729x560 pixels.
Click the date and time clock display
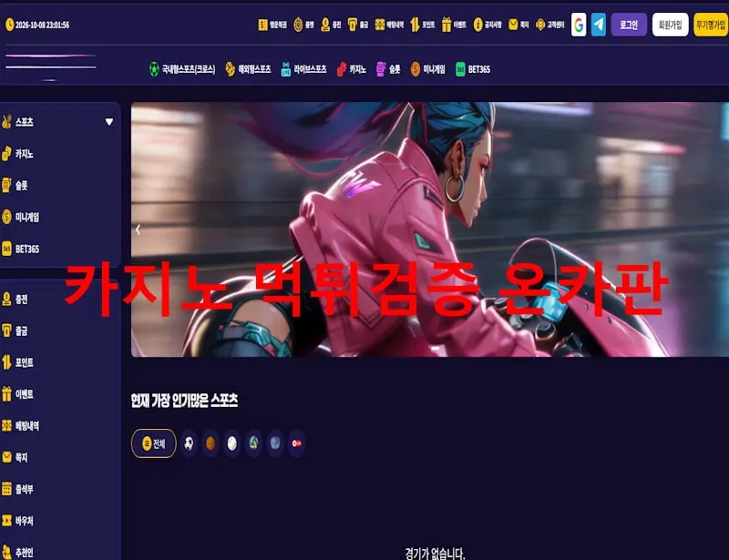click(x=37, y=25)
